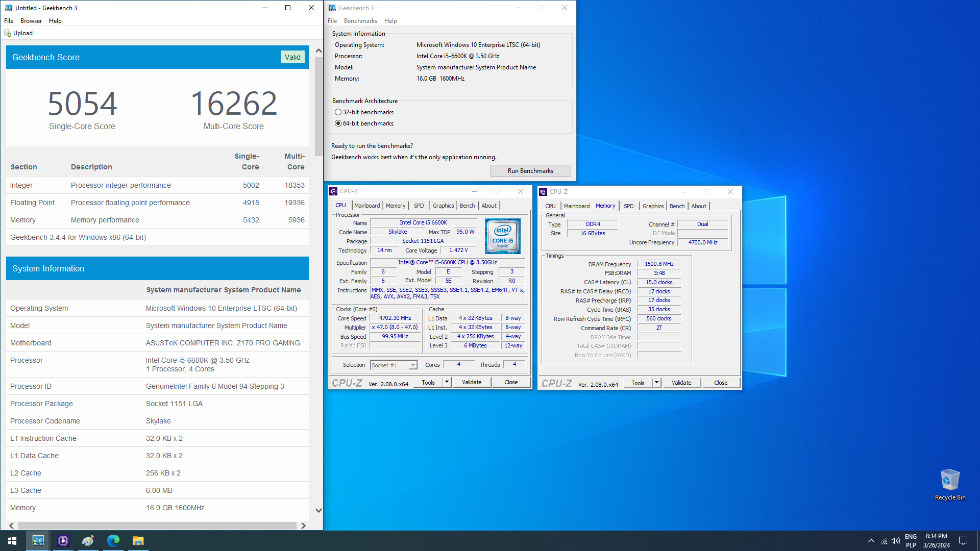Open the File menu in Geekbench 3 launcher window
Viewport: 980px width, 551px height.
332,21
